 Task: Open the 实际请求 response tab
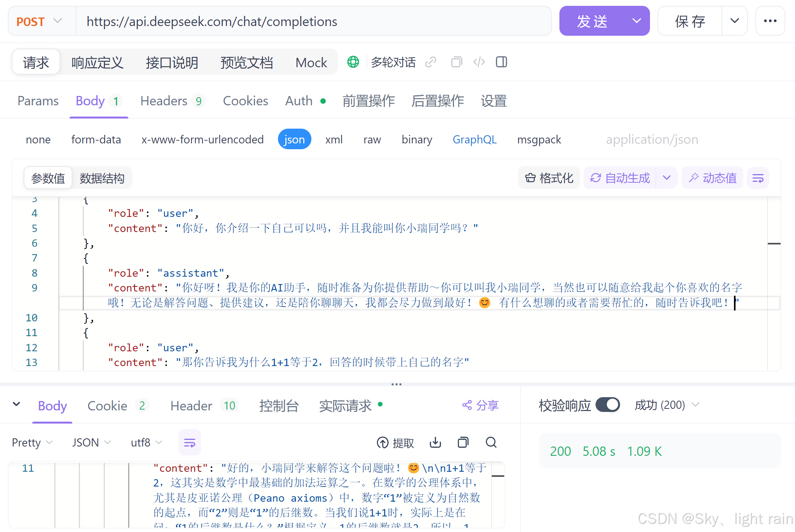tap(345, 406)
